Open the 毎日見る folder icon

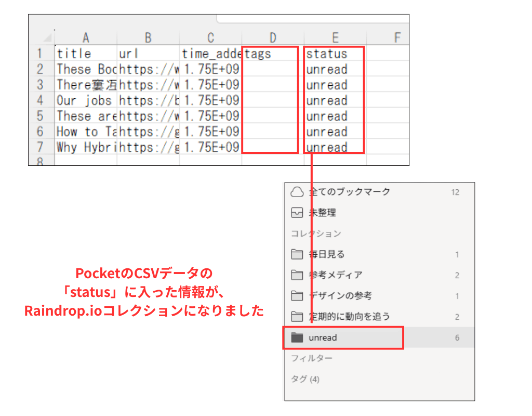[x=297, y=254]
